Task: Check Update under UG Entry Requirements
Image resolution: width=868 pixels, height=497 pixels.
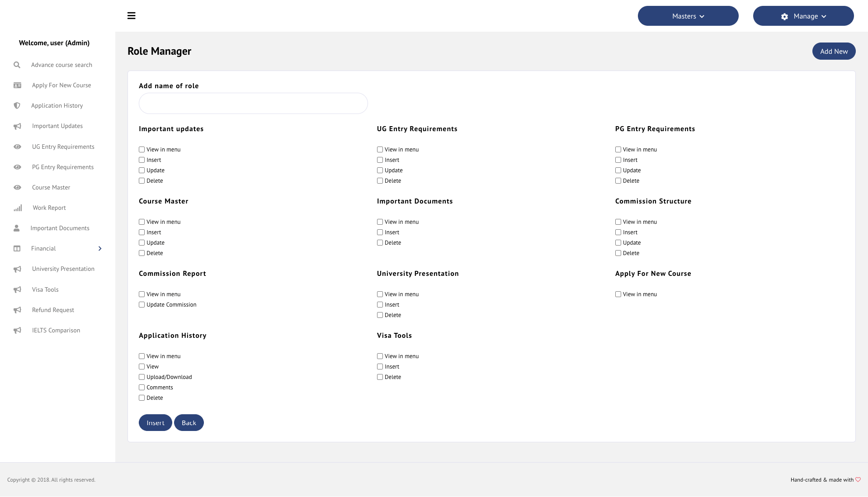Action: click(380, 170)
